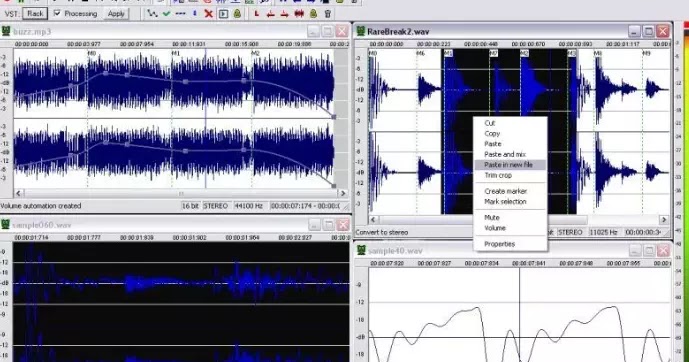Click 'STEREO' in buzz.mp3 status bar

coord(215,206)
